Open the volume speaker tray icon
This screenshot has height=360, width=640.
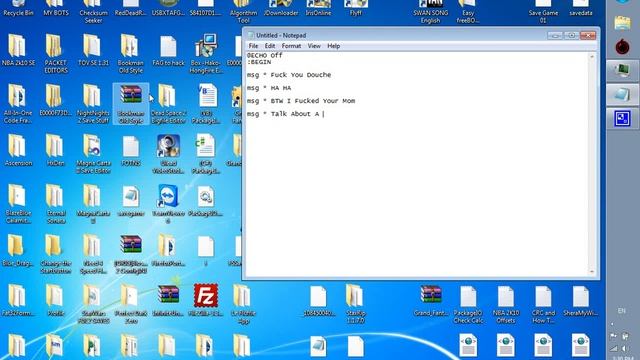coord(625,349)
